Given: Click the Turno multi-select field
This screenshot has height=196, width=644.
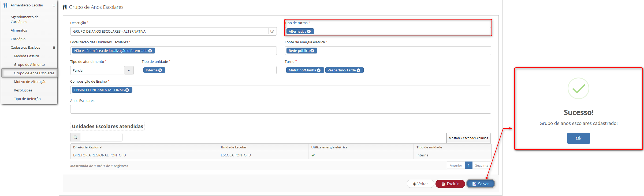Looking at the screenshot, I should 388,70.
